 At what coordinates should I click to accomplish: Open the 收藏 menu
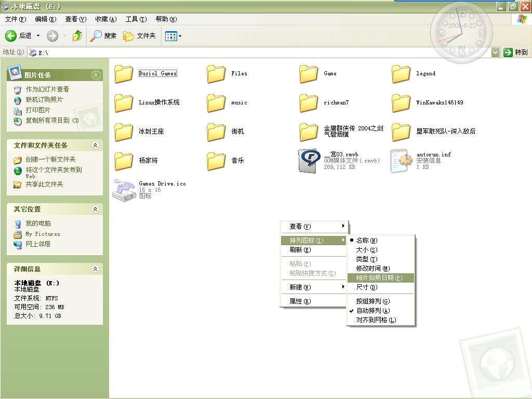(x=106, y=19)
